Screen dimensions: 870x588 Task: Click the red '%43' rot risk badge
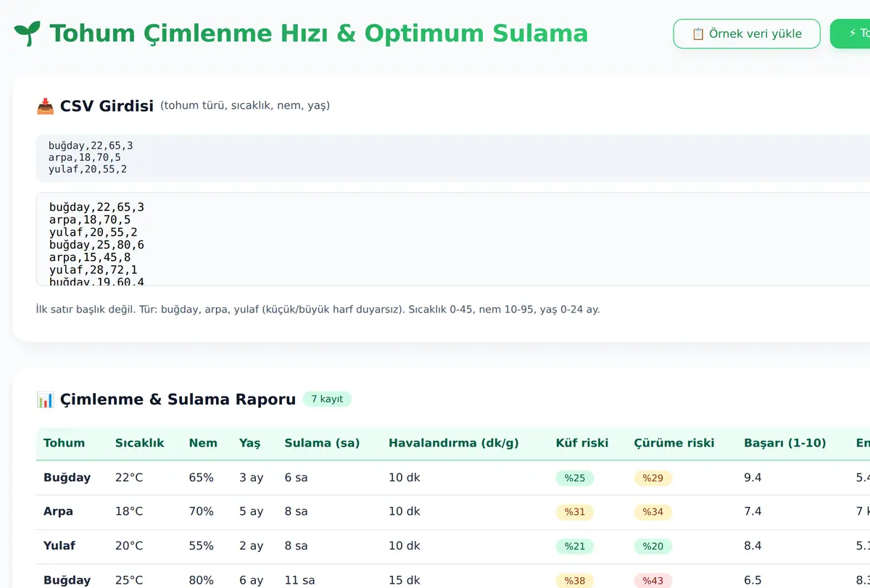[x=653, y=580]
